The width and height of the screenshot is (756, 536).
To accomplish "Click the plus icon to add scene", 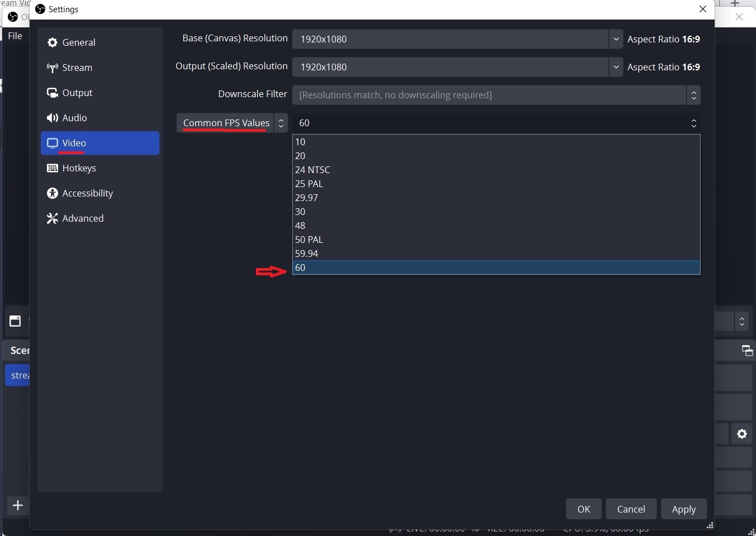I will [x=18, y=505].
